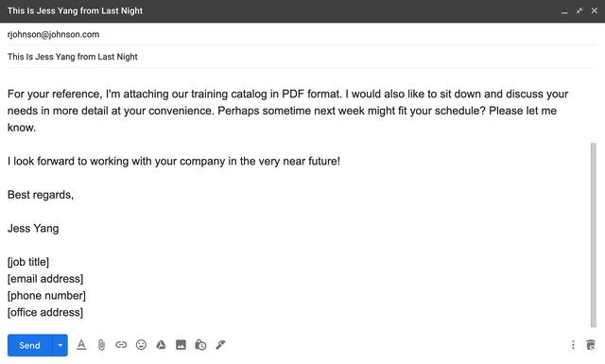Edit recipient rjohnson@johnson.com field
The image size is (605, 364).
click(302, 34)
